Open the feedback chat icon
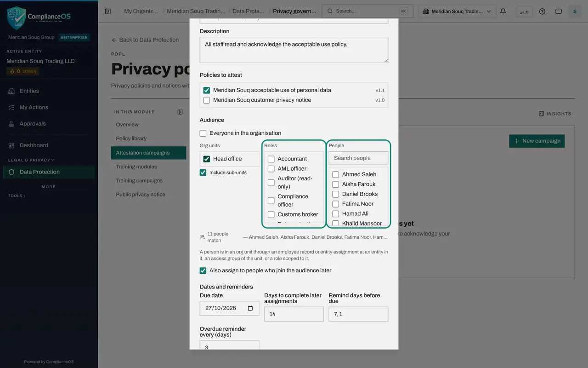Screen dimensions: 588x368 pos(559,11)
